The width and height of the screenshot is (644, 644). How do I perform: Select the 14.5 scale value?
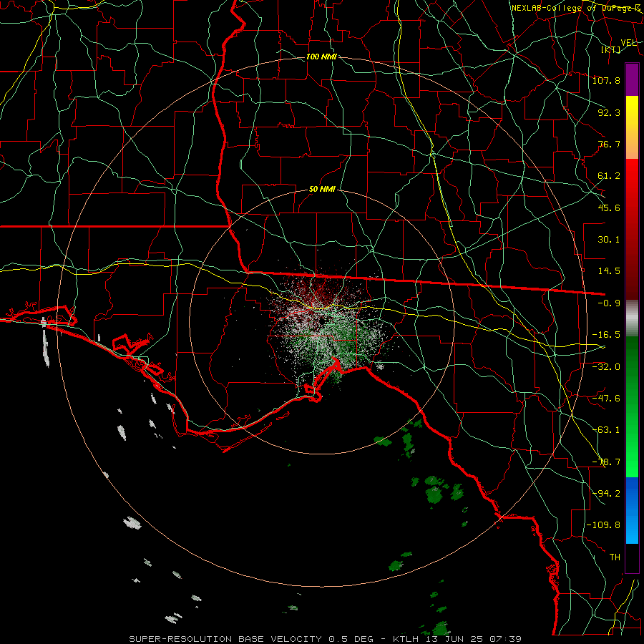click(609, 270)
